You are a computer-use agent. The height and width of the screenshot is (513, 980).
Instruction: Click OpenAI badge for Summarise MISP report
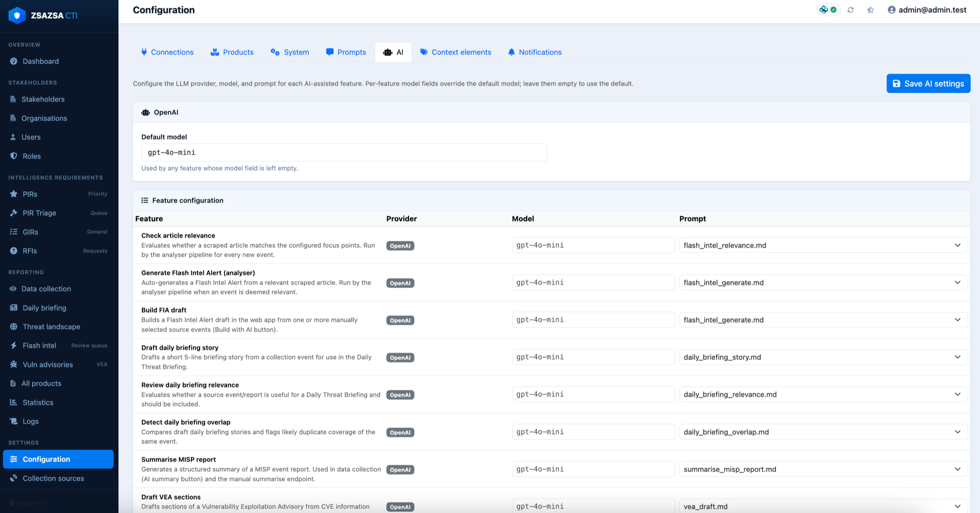[x=400, y=470]
